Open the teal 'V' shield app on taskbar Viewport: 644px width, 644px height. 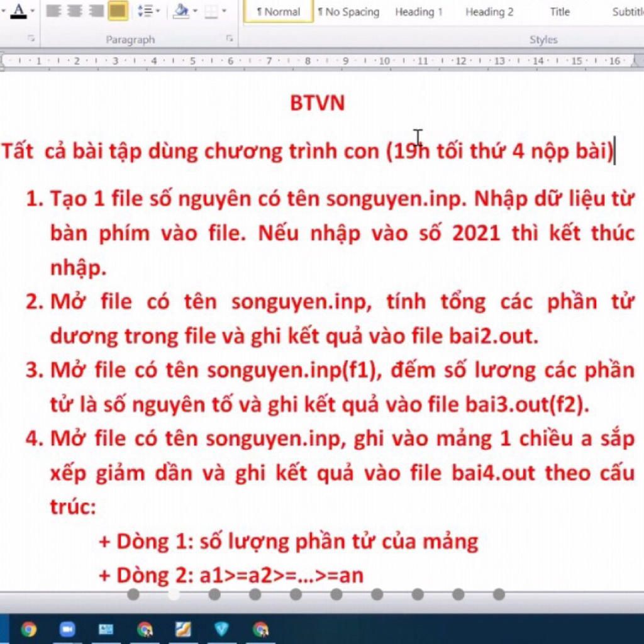pos(222,629)
